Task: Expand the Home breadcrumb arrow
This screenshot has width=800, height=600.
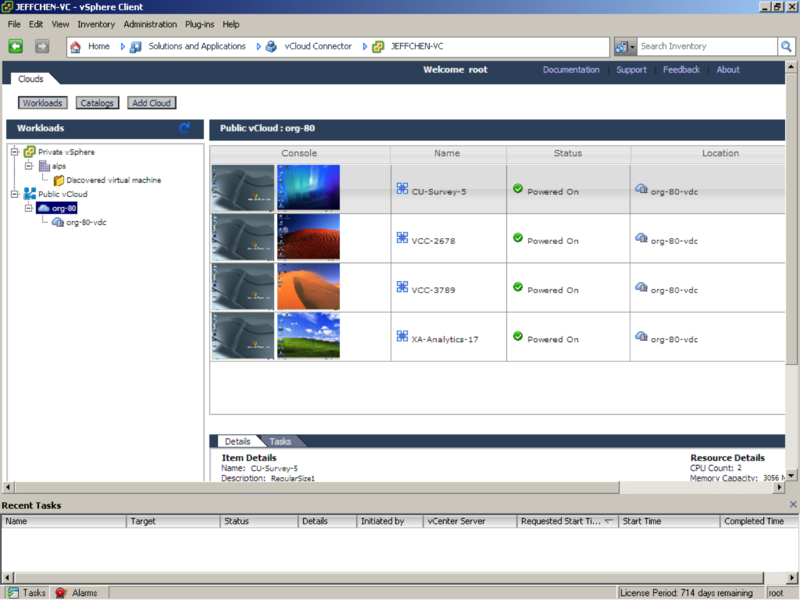Action: (122, 46)
